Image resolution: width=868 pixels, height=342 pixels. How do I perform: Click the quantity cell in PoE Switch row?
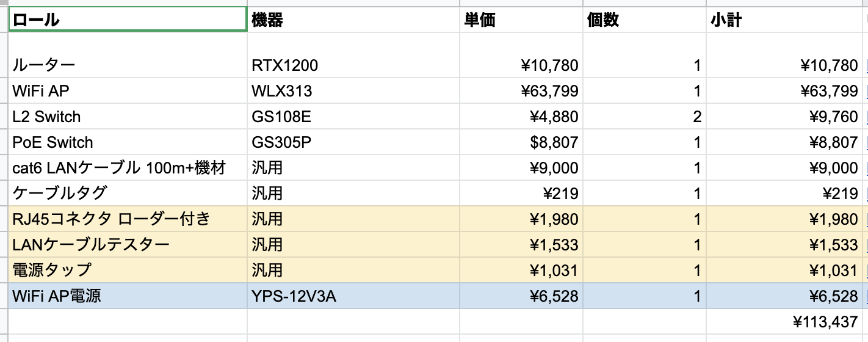645,142
